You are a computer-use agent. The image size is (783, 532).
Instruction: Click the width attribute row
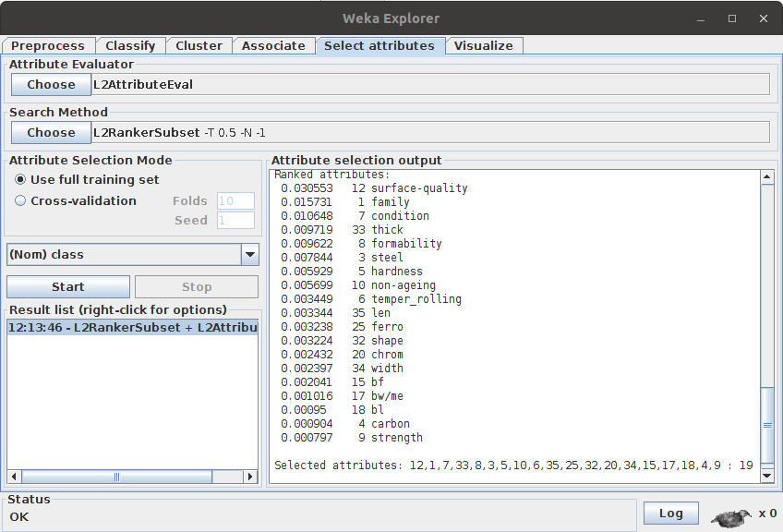[342, 369]
